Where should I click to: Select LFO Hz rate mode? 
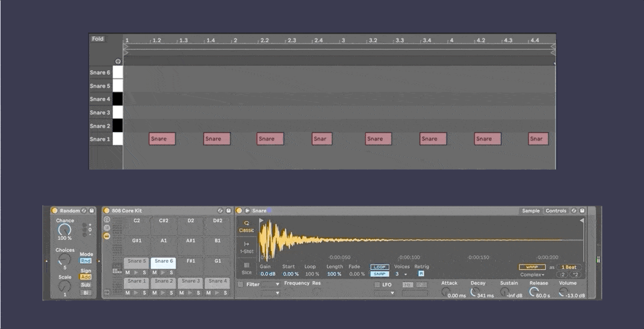pyautogui.click(x=407, y=284)
